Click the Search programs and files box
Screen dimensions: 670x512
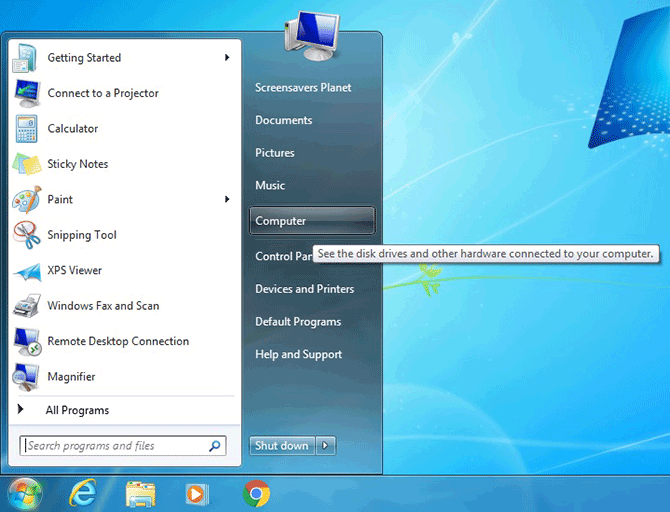click(123, 446)
